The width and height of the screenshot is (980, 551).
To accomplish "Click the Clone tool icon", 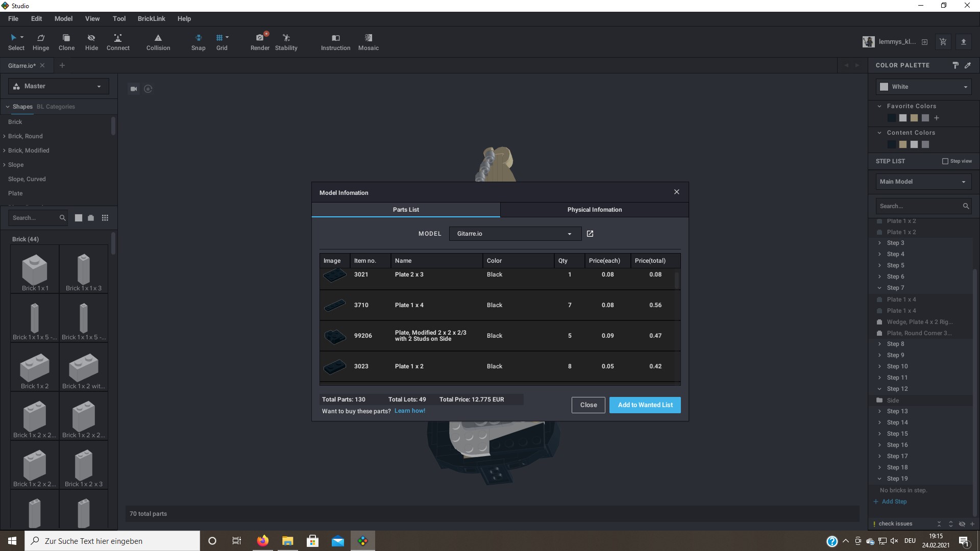I will (x=66, y=42).
